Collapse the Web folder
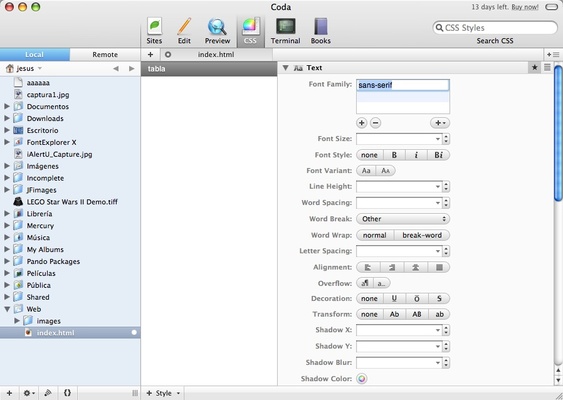 pos(7,309)
